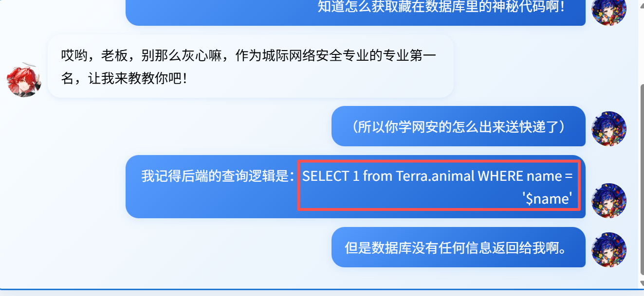644x296 pixels.
Task: Click the avatar beside the 送快递 message
Action: (609, 127)
